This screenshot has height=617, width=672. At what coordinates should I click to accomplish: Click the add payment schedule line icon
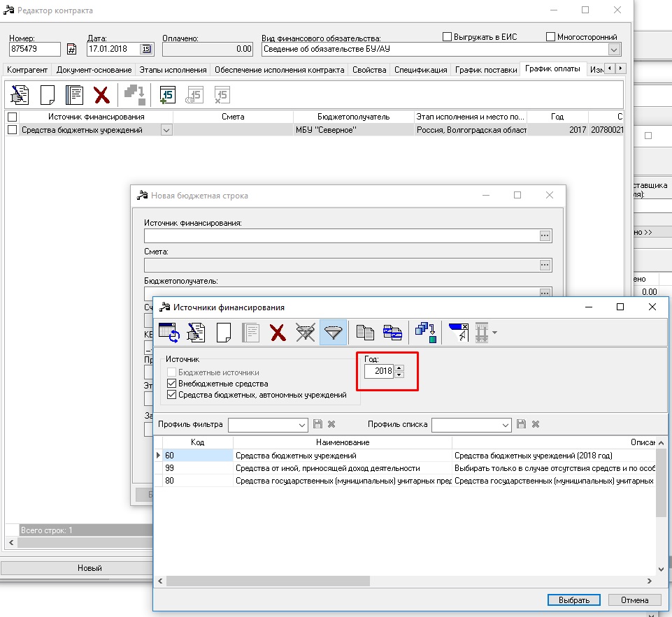coord(167,95)
